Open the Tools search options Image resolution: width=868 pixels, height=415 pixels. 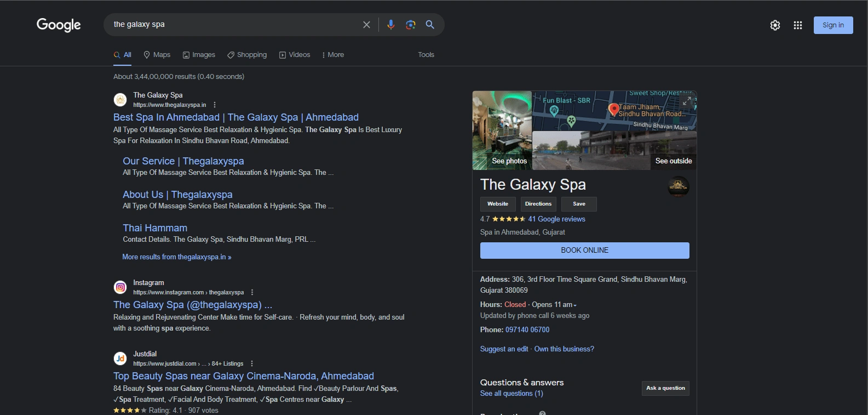point(426,55)
